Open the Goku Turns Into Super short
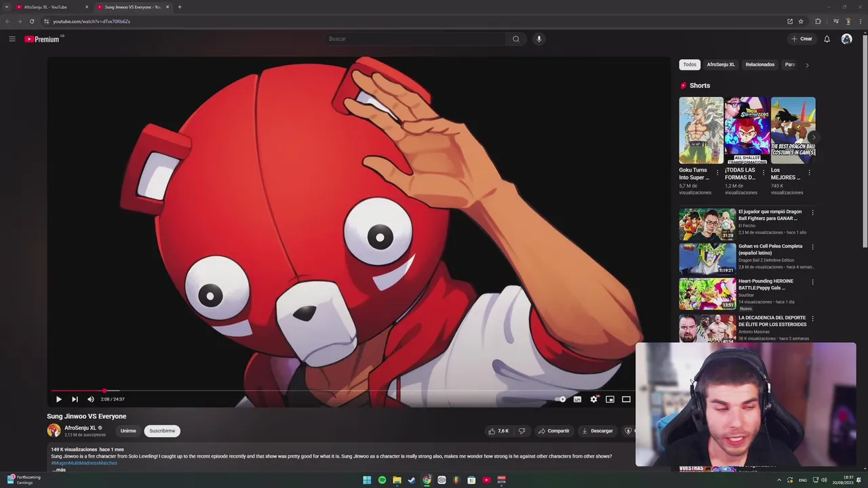This screenshot has height=488, width=868. (x=701, y=130)
